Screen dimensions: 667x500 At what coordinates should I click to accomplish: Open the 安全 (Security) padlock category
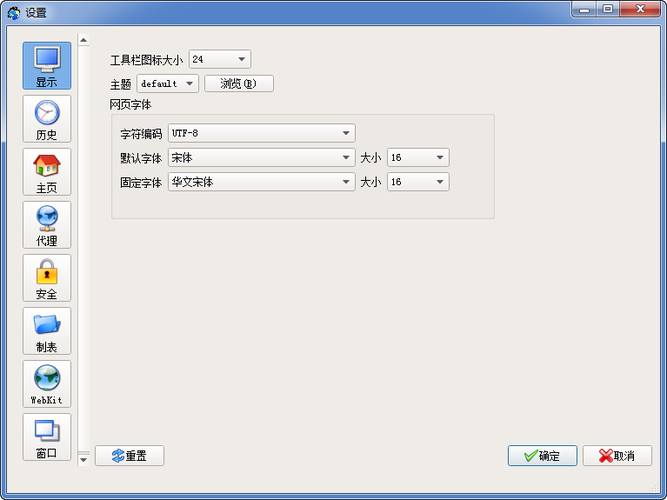(47, 278)
